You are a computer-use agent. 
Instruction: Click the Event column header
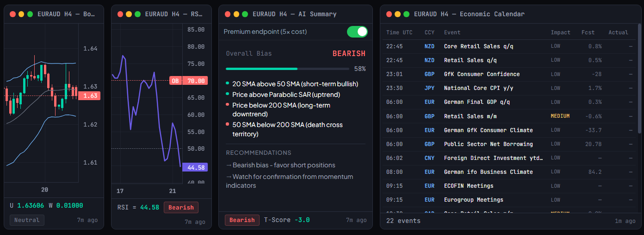[452, 32]
